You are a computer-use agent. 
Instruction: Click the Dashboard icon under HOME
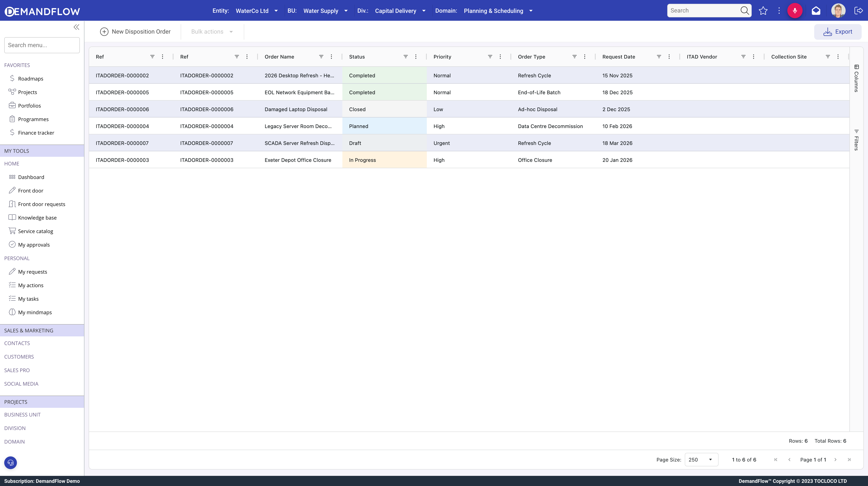pos(12,177)
